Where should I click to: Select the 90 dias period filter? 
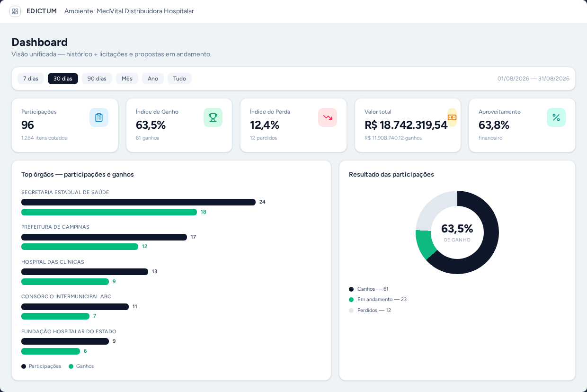coord(97,79)
